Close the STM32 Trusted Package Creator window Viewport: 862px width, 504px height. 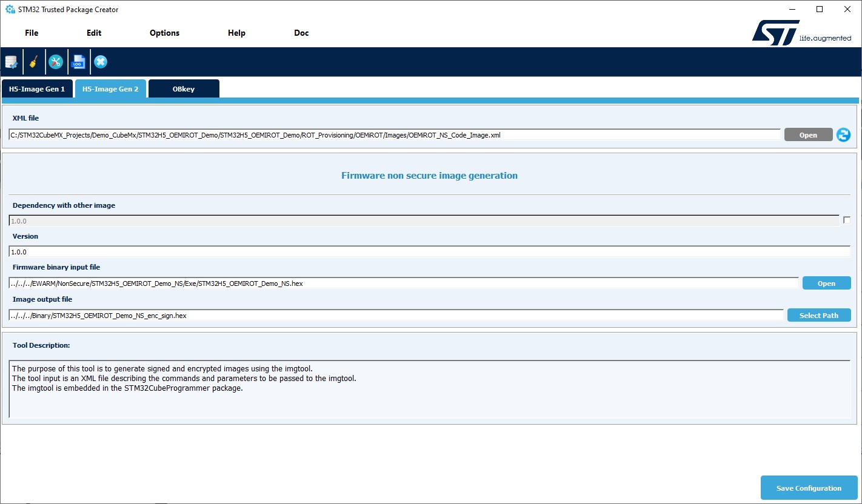[847, 9]
